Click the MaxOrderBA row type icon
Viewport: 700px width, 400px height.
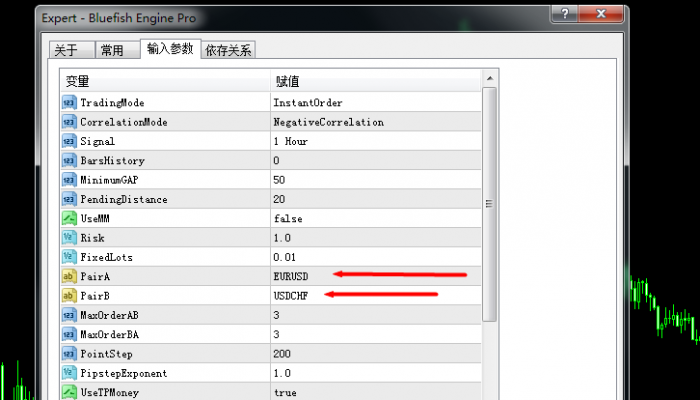click(69, 334)
